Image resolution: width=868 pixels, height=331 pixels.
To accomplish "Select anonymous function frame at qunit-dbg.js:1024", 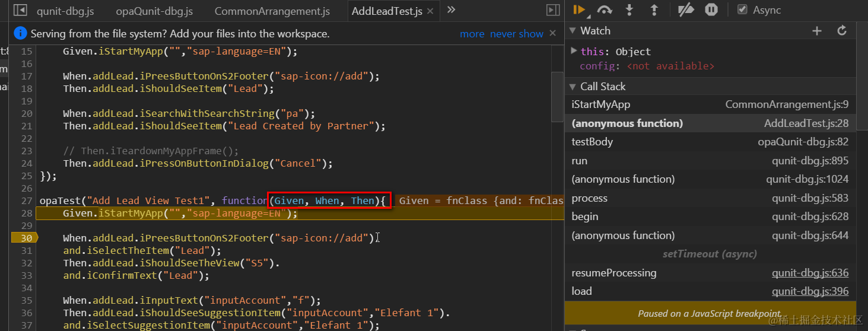I will (710, 179).
